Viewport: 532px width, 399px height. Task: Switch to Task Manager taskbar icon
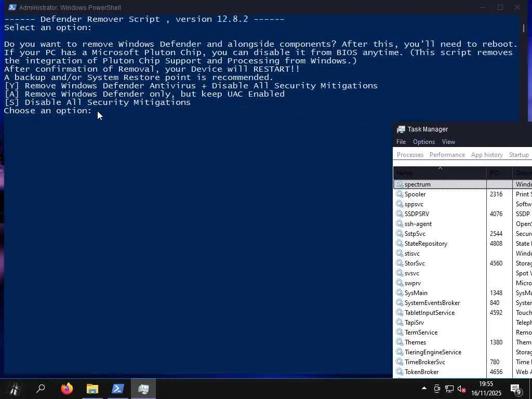click(143, 389)
